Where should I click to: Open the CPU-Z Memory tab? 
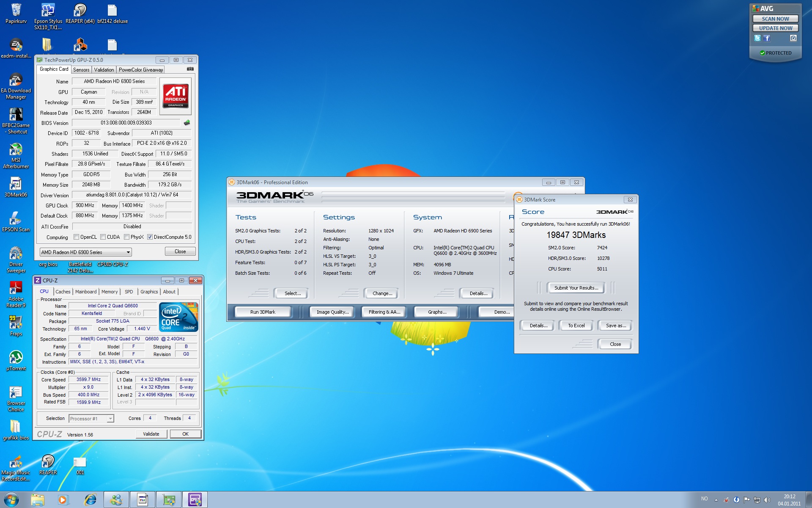110,292
